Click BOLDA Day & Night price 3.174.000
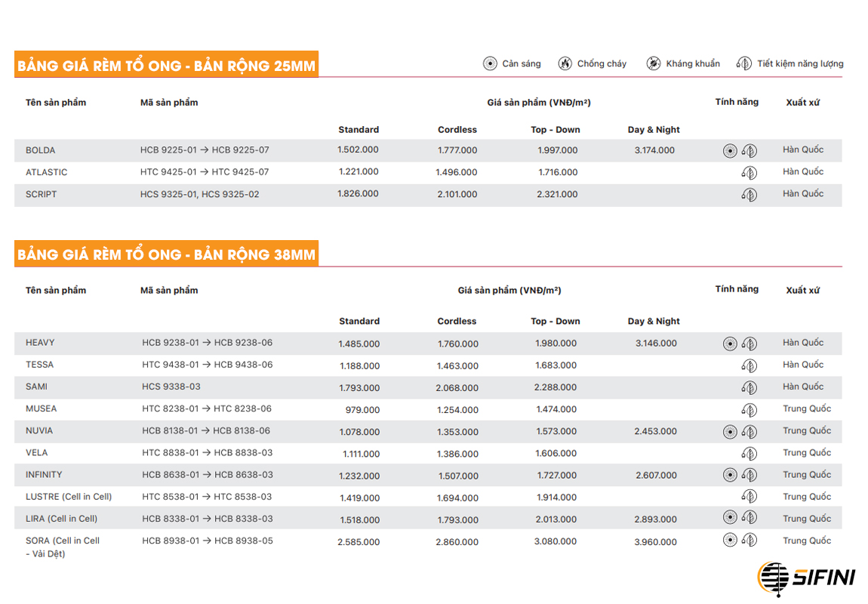 click(654, 150)
